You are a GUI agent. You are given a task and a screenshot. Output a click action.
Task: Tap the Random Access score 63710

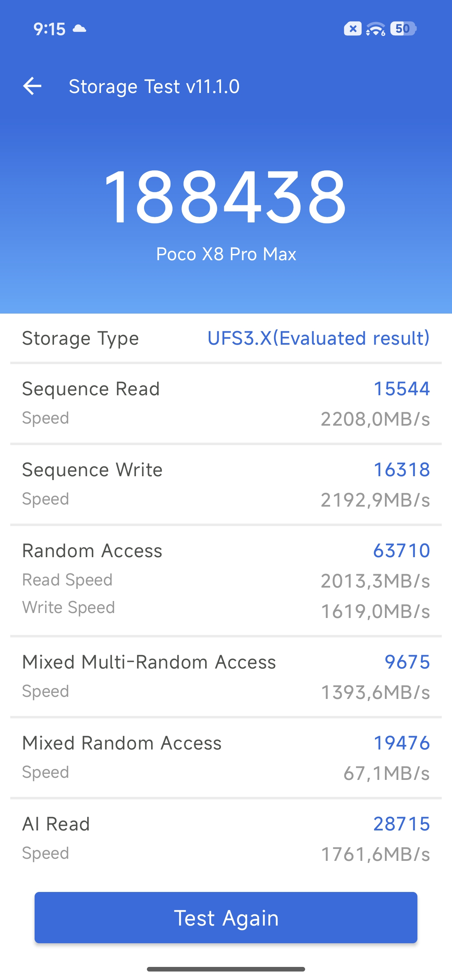tap(402, 550)
